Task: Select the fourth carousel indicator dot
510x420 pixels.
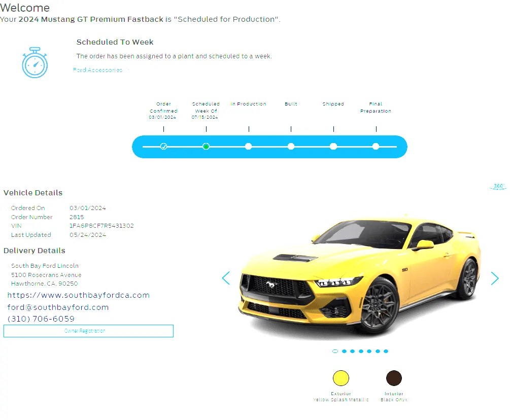Action: pyautogui.click(x=361, y=351)
